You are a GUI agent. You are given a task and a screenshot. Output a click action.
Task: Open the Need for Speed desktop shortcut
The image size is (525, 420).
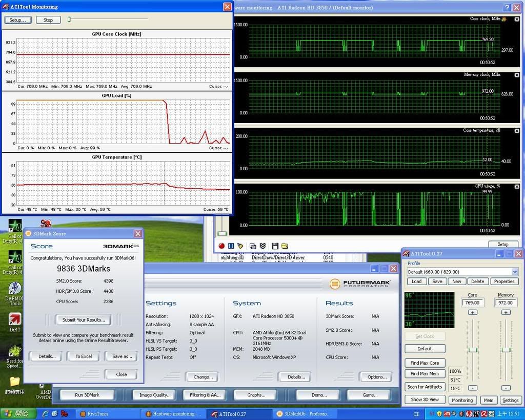click(x=15, y=357)
